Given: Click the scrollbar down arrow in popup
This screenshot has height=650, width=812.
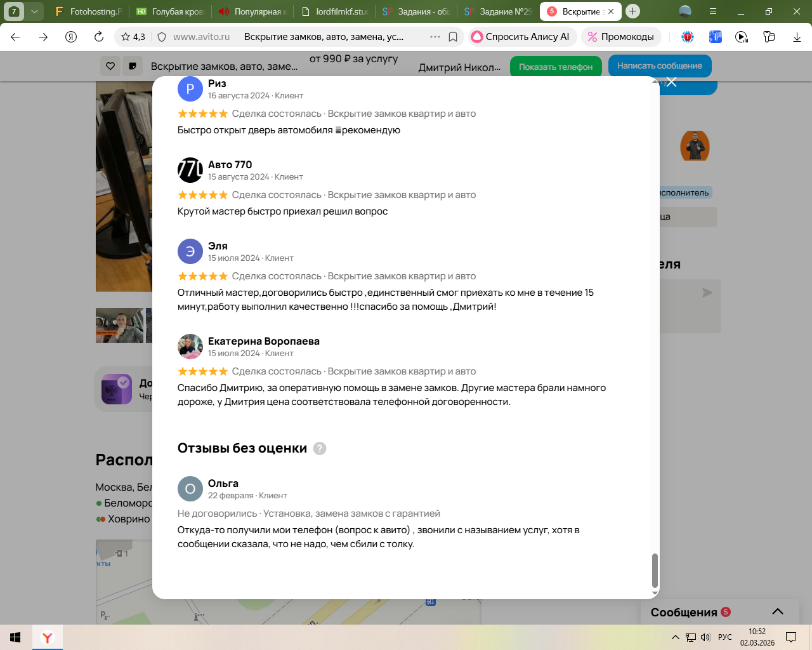Looking at the screenshot, I should click(x=655, y=594).
